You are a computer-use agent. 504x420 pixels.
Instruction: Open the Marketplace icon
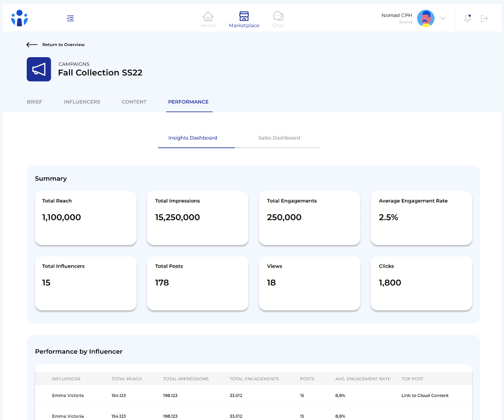244,16
